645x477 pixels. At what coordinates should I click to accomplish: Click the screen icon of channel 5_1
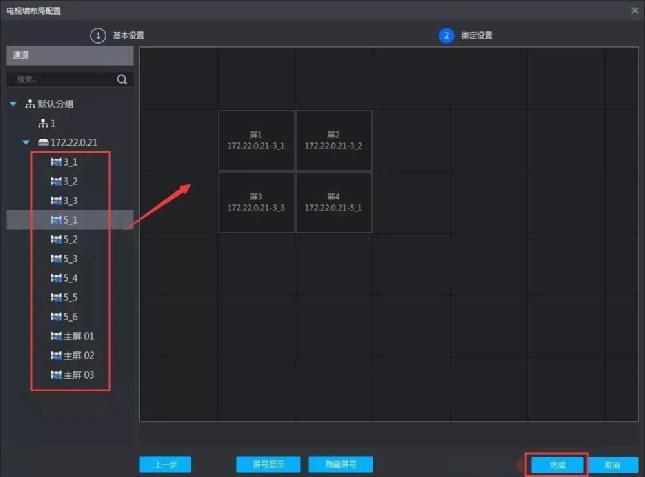[56, 220]
